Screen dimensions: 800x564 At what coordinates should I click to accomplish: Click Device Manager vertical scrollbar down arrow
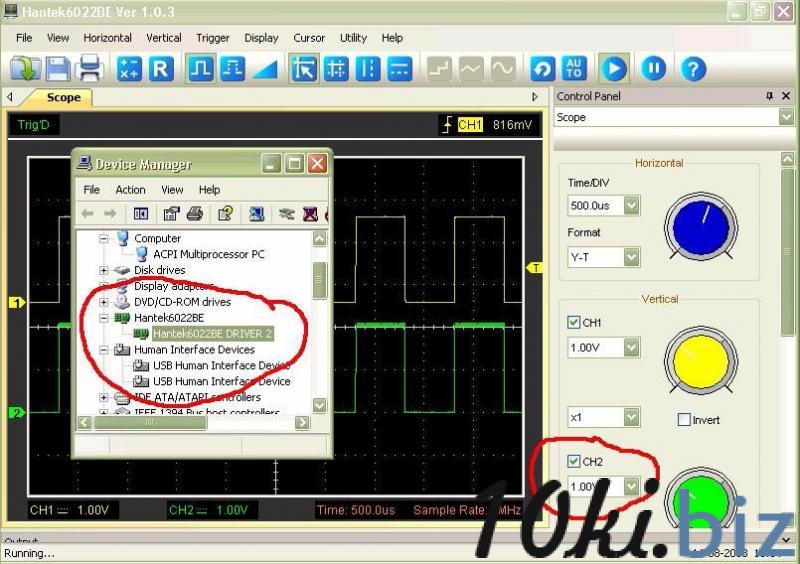pyautogui.click(x=319, y=405)
